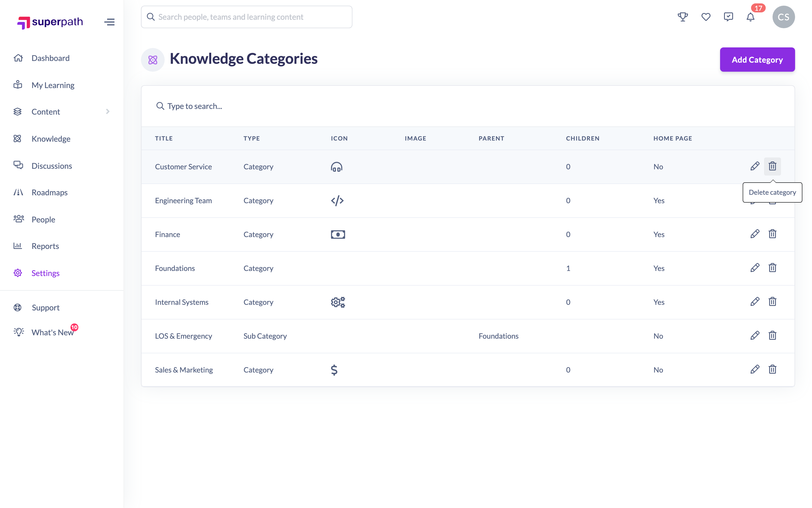Screen dimensions: 812x508
Task: Select the LOS & Emergency title cell
Action: 184,336
